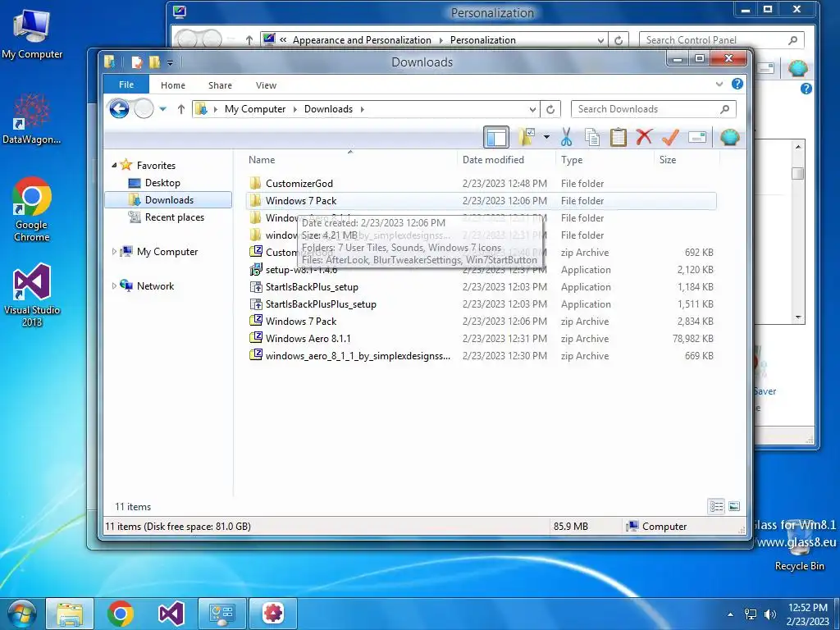This screenshot has height=630, width=840.
Task: Switch to the Home ribbon tab
Action: tap(173, 85)
